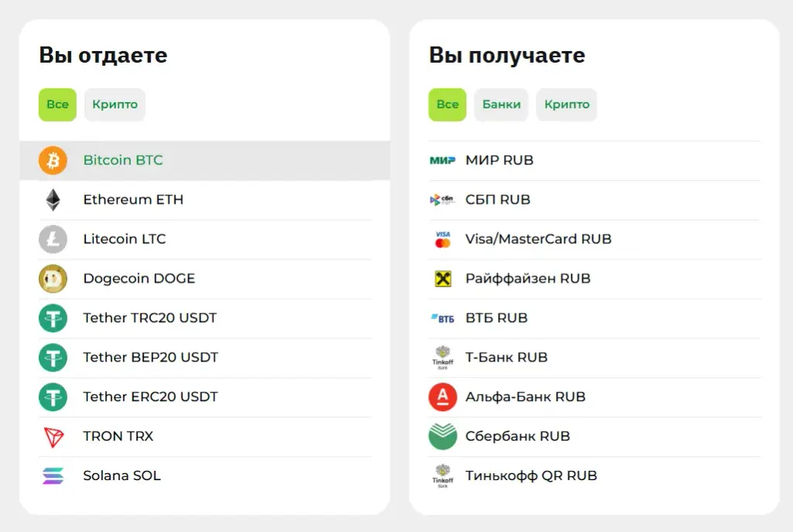
Task: Click the red Альфа-Банк logo icon
Action: click(x=443, y=397)
